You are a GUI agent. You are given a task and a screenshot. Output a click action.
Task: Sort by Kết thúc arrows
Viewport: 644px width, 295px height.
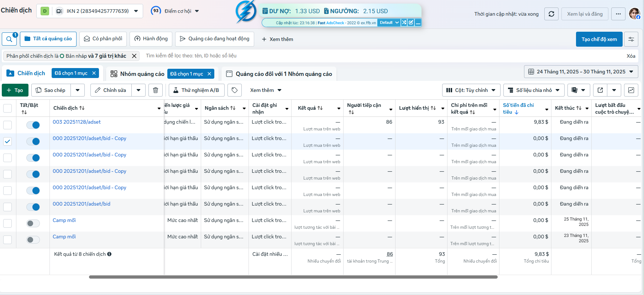tap(579, 108)
